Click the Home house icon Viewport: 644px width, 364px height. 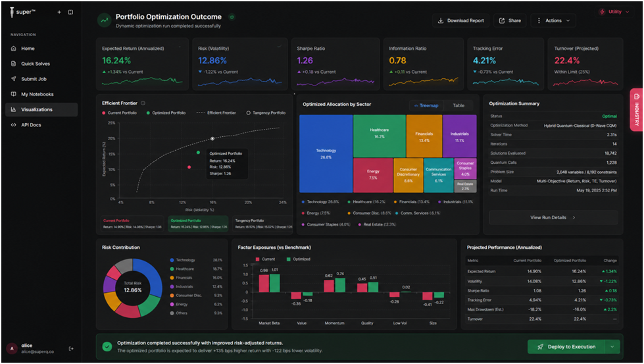(x=14, y=49)
